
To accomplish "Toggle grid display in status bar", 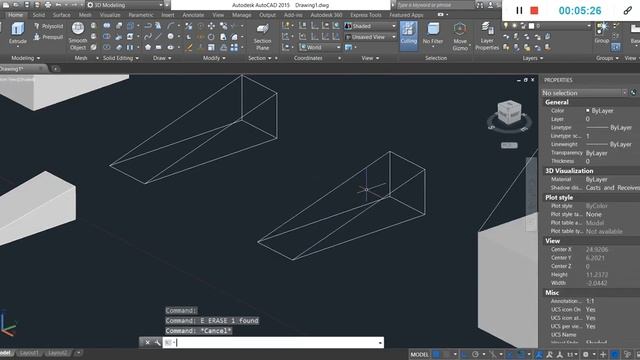I will [x=437, y=354].
